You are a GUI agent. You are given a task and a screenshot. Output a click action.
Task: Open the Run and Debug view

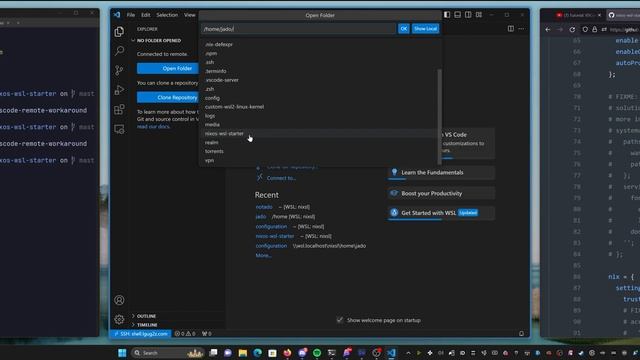pos(119,90)
